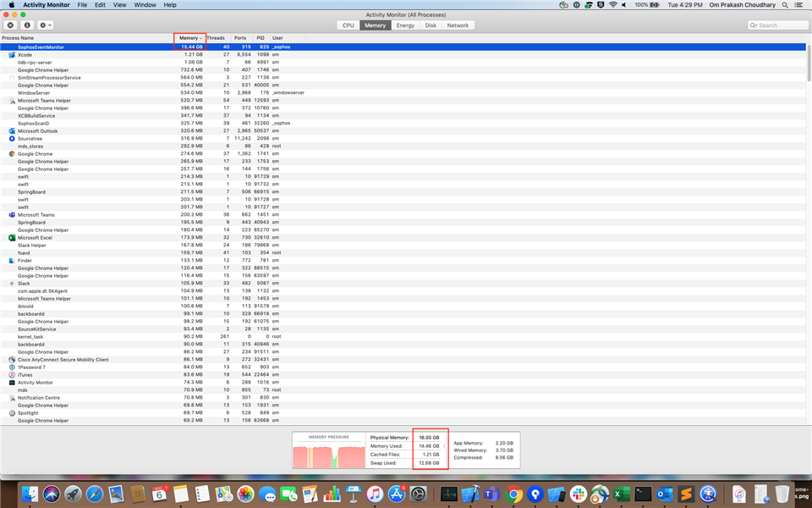The height and width of the screenshot is (508, 812).
Task: Open the Window menu
Action: click(145, 5)
